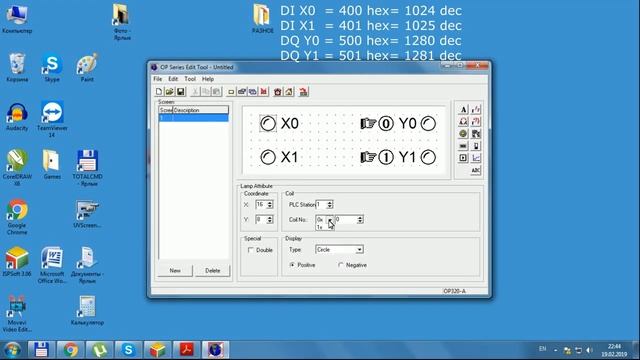Open the TOTALCMD desktop shortcut
Viewport: 640px width, 360px height.
(87, 168)
